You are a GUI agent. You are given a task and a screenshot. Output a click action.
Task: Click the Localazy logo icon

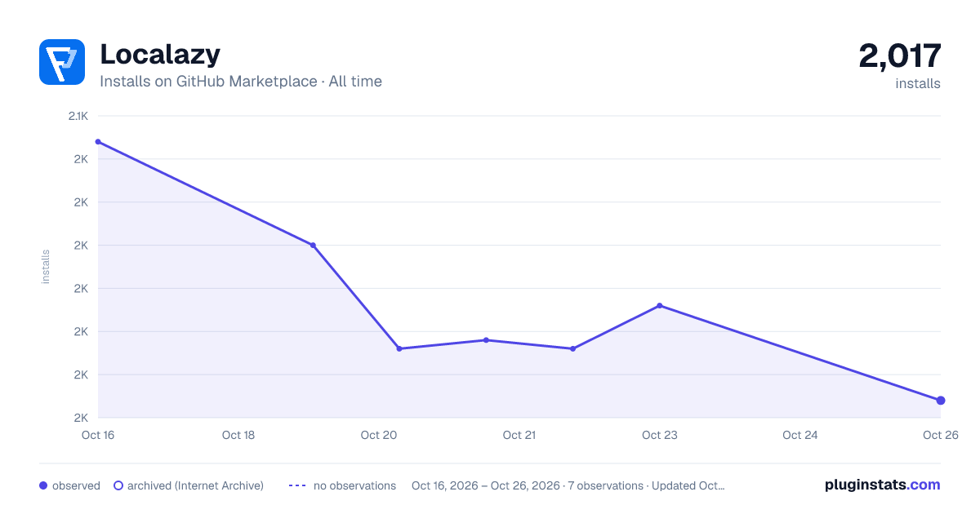click(x=62, y=62)
